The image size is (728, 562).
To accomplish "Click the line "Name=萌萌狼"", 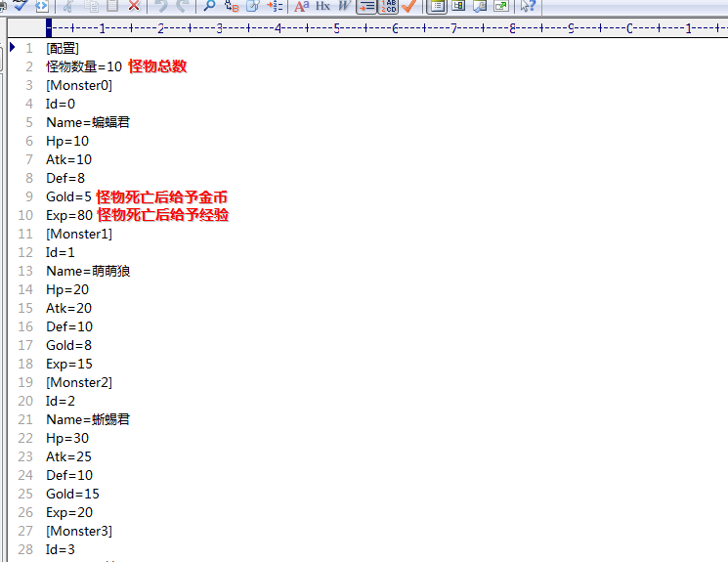I will click(x=88, y=271).
